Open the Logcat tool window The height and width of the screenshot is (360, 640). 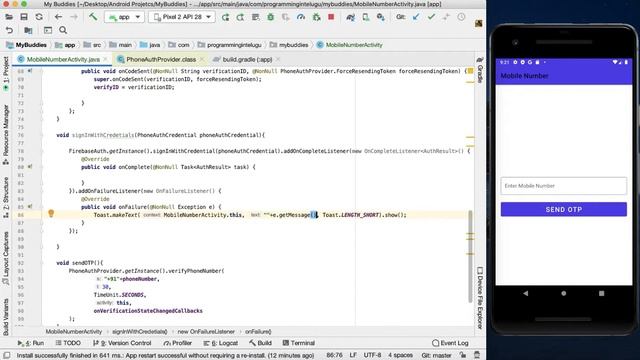pos(220,343)
